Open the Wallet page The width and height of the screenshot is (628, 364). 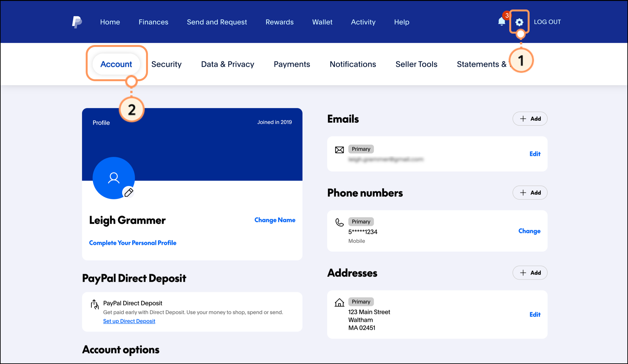pyautogui.click(x=322, y=22)
